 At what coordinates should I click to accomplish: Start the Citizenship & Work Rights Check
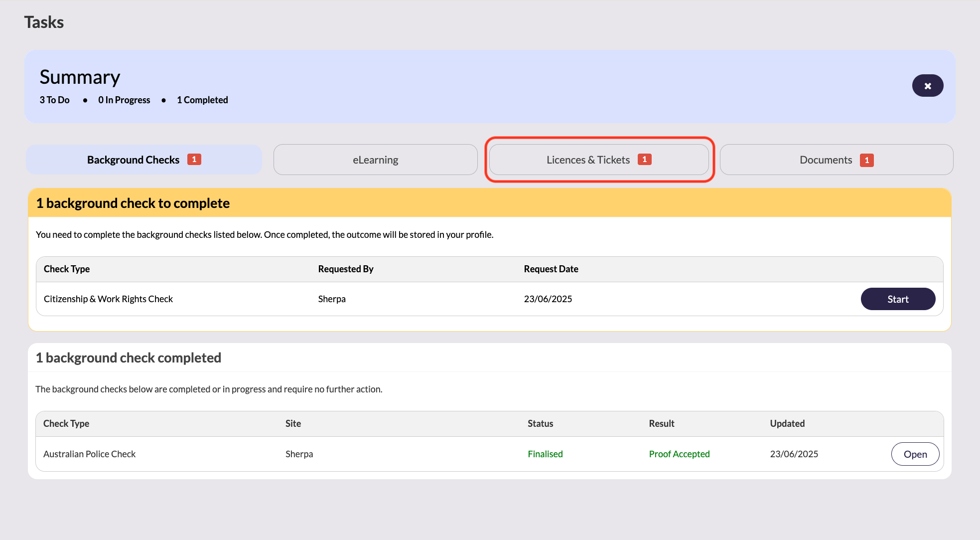898,299
